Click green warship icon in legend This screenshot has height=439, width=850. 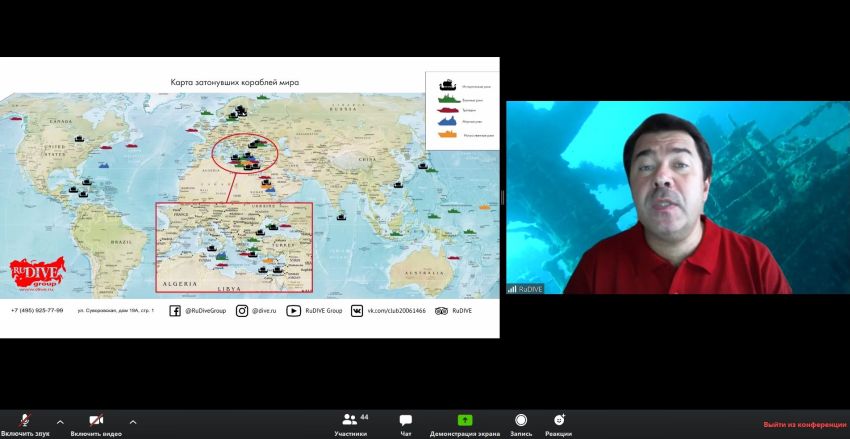[449, 99]
